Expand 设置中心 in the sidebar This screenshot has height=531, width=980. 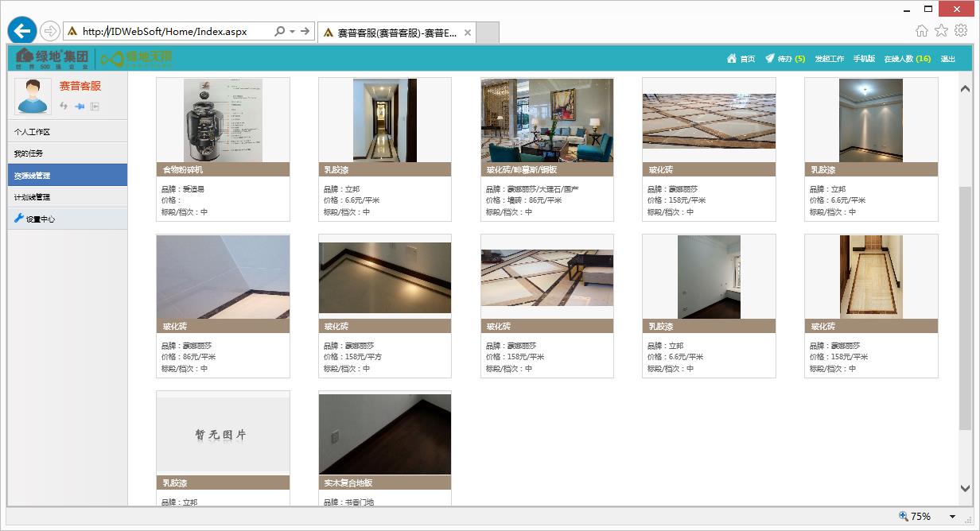[40, 219]
